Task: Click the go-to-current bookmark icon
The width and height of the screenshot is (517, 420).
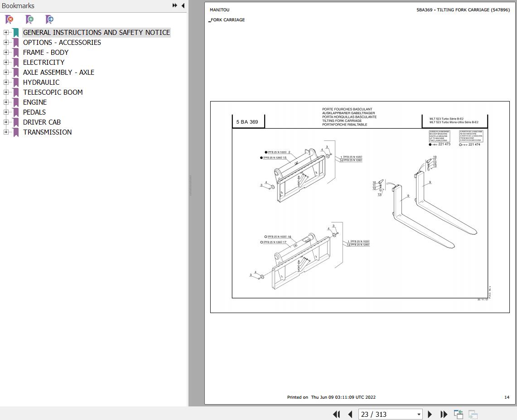Action: [x=49, y=19]
